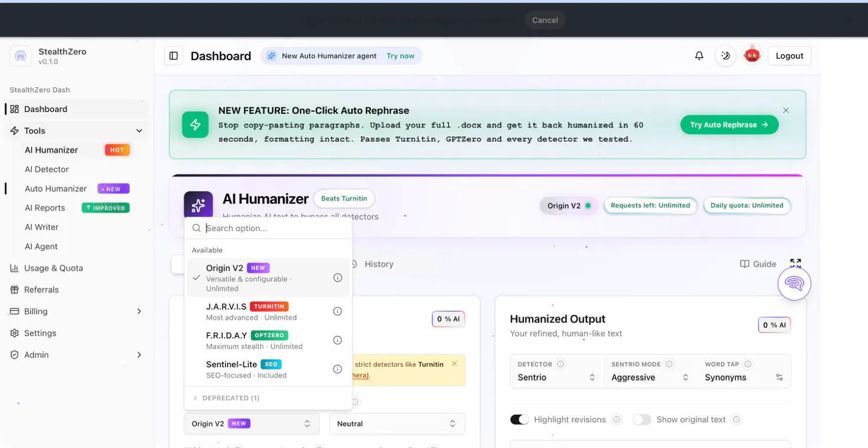Click the Origin V2 status pill in header
The height and width of the screenshot is (448, 868).
coord(569,206)
